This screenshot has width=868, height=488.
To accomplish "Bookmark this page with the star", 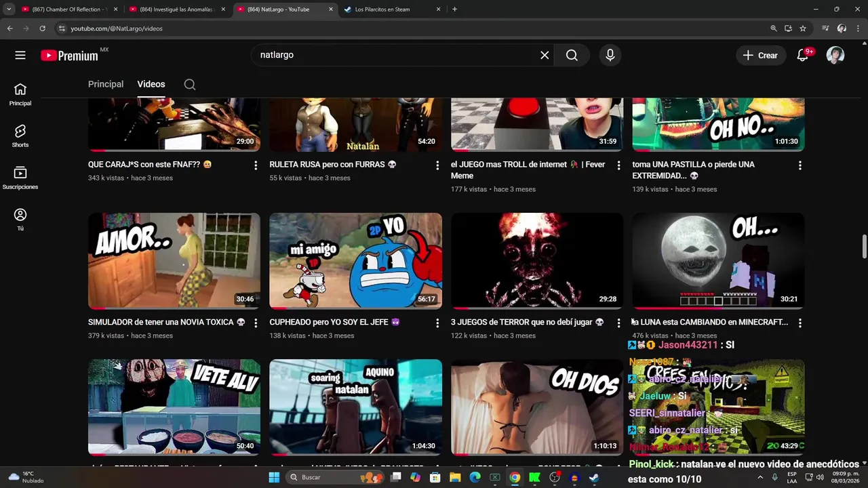I will (x=803, y=28).
